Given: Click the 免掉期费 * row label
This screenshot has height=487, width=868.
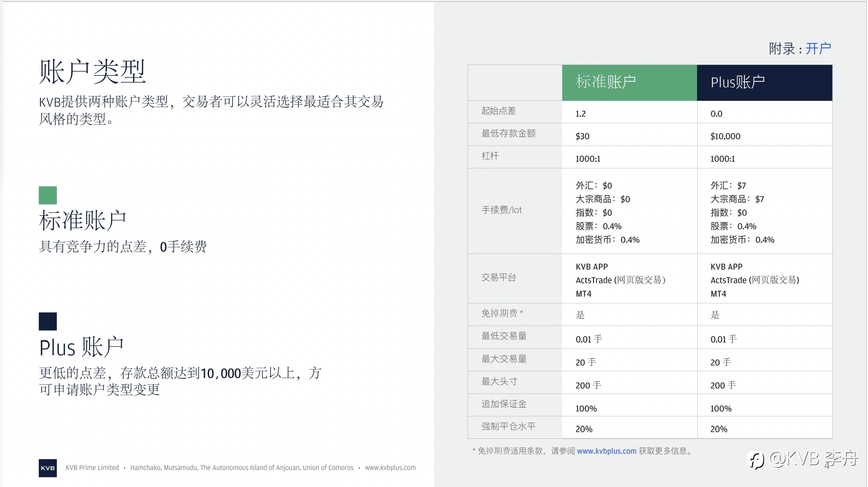Looking at the screenshot, I should tap(502, 313).
